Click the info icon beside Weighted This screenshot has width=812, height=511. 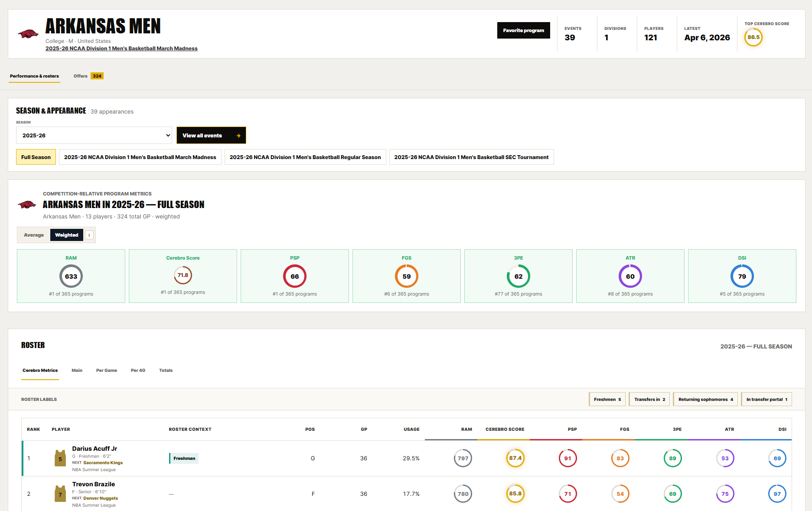pyautogui.click(x=89, y=235)
